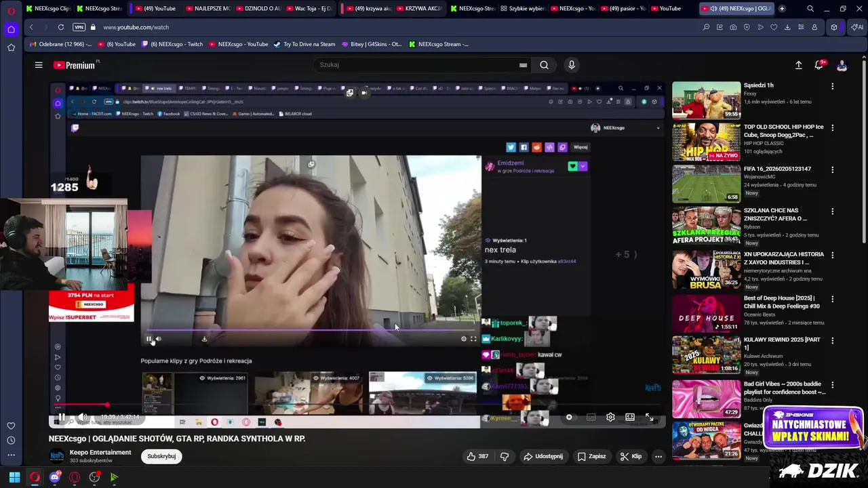Pause the YouTube video player
Screen dimensions: 868x488
(61, 417)
